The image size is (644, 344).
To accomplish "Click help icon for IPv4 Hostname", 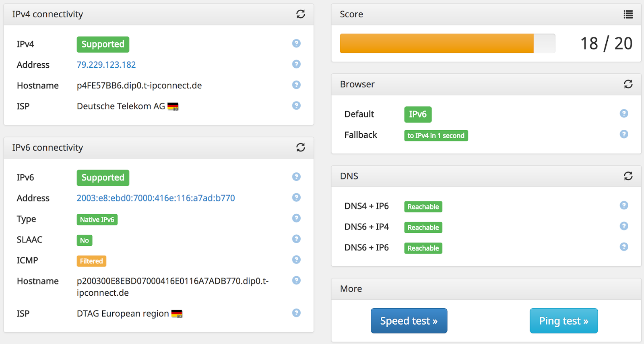I will pyautogui.click(x=296, y=85).
